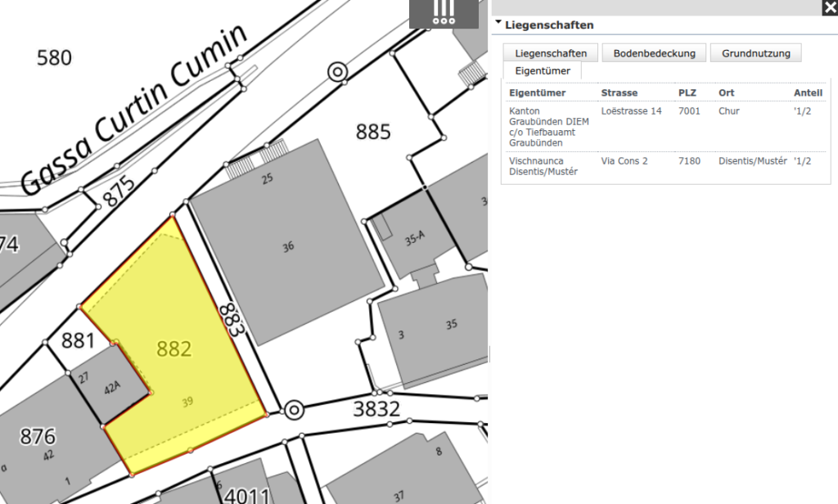Click building 36 on the map
The image size is (838, 504).
[287, 246]
